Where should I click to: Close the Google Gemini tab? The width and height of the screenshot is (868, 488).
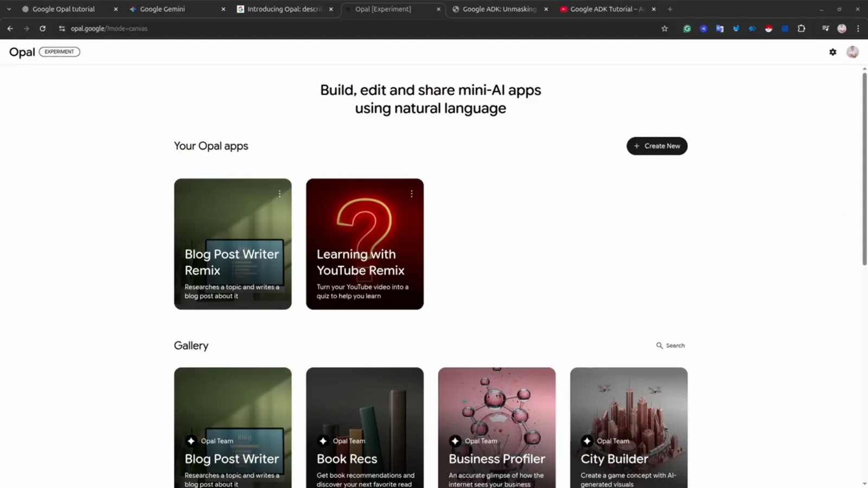coord(223,9)
